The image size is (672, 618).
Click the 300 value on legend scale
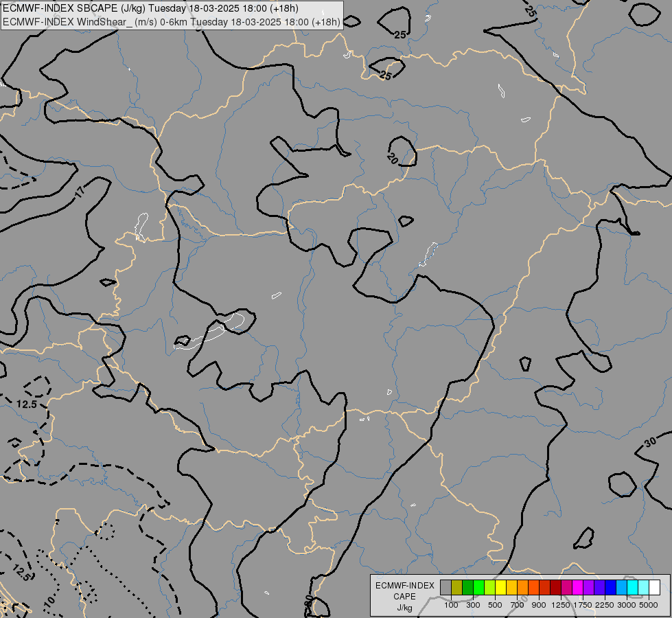point(473,605)
